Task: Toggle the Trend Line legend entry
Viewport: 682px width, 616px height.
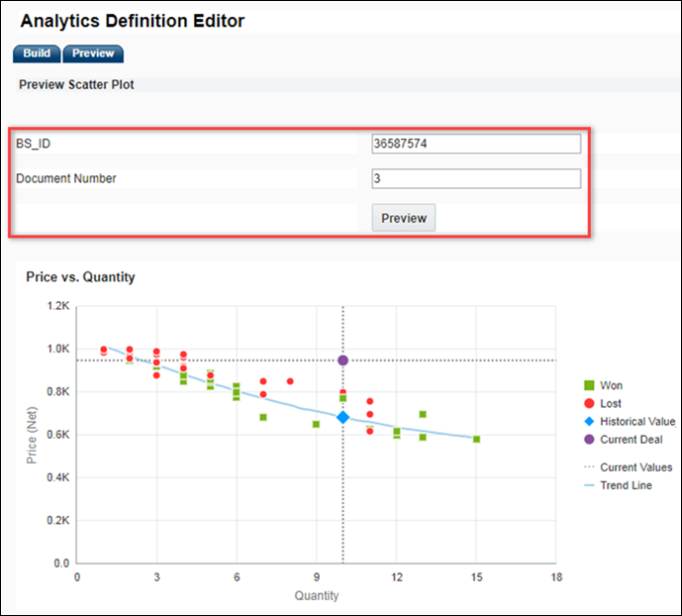Action: pos(618,485)
